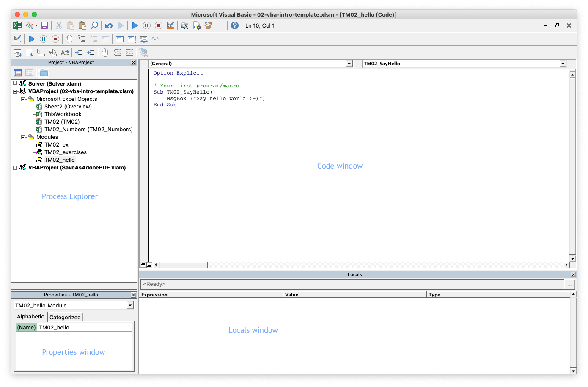Open the procedure dropdown showing TM02_SayHello
Screen dimensions: 588x387
click(x=563, y=64)
